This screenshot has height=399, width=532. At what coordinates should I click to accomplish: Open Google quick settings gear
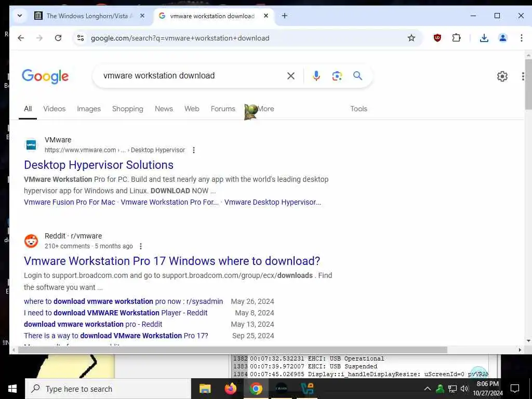click(x=502, y=76)
